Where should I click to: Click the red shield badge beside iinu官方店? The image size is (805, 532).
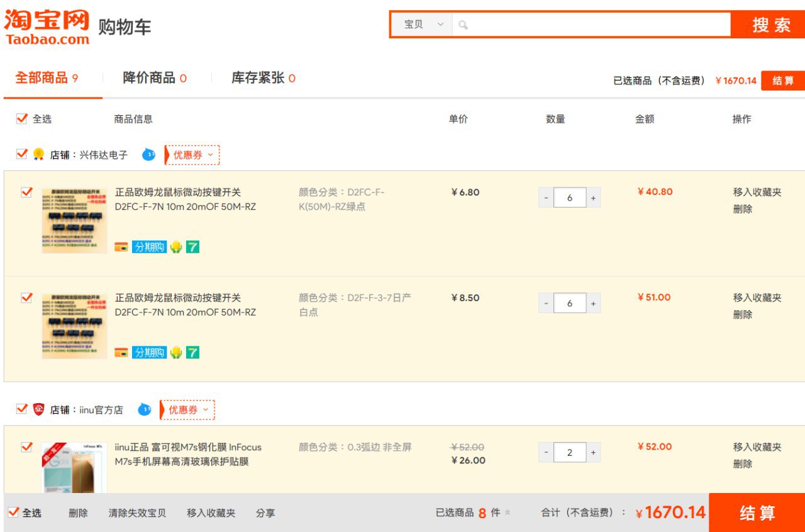pos(39,409)
